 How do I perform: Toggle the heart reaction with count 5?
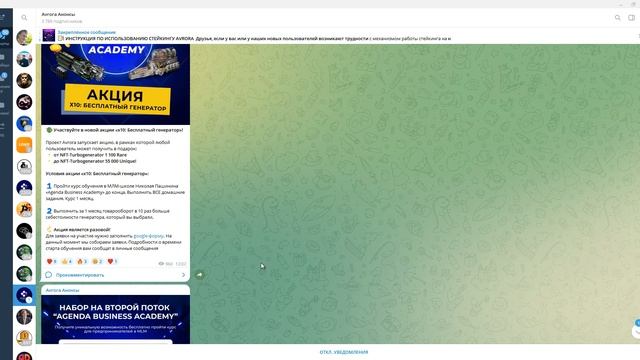click(51, 262)
